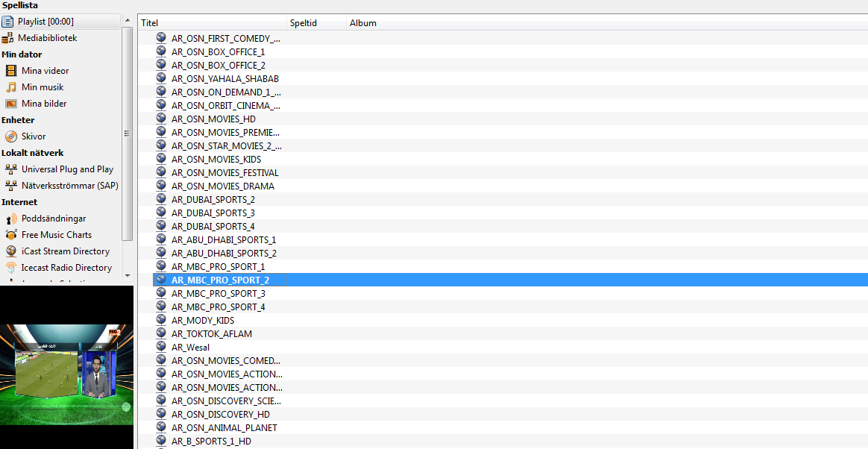This screenshot has width=868, height=449.
Task: Click globe icon beside AR_MBC_PRO_SPORT_2
Action: pos(161,280)
